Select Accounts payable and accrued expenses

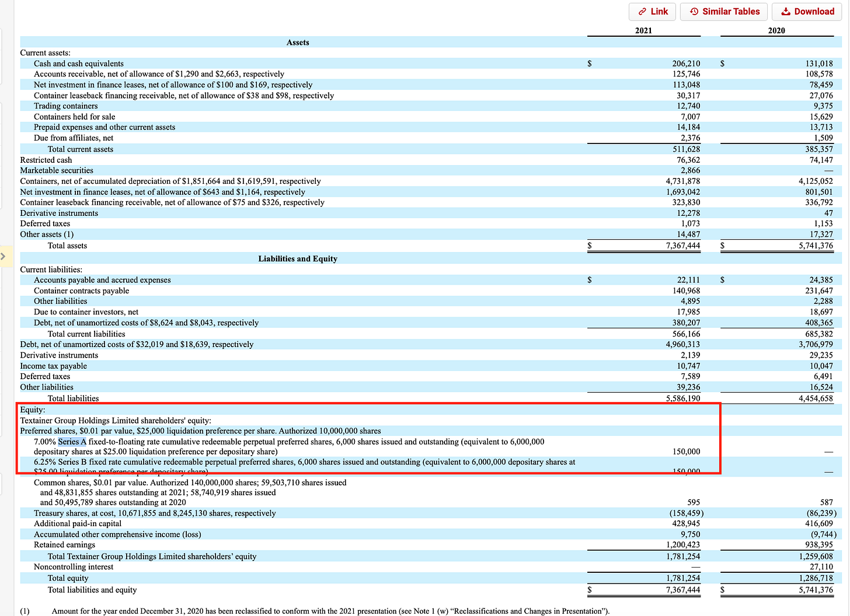(102, 280)
